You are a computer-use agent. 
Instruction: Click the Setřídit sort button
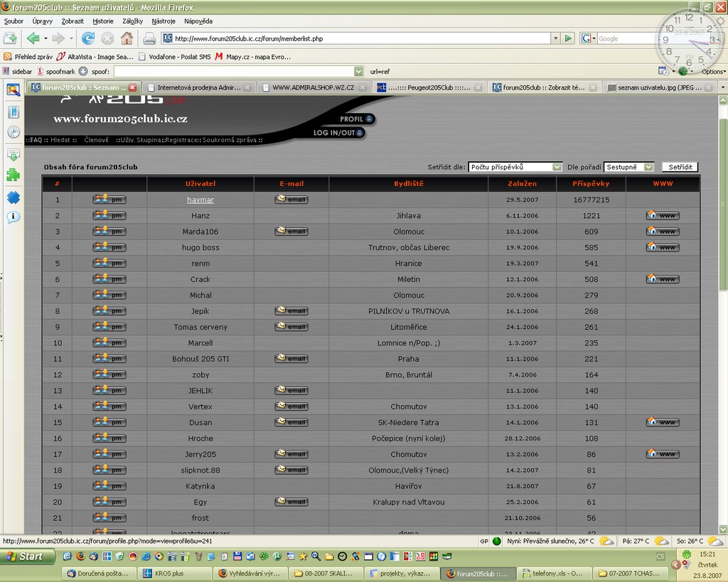[x=680, y=167]
